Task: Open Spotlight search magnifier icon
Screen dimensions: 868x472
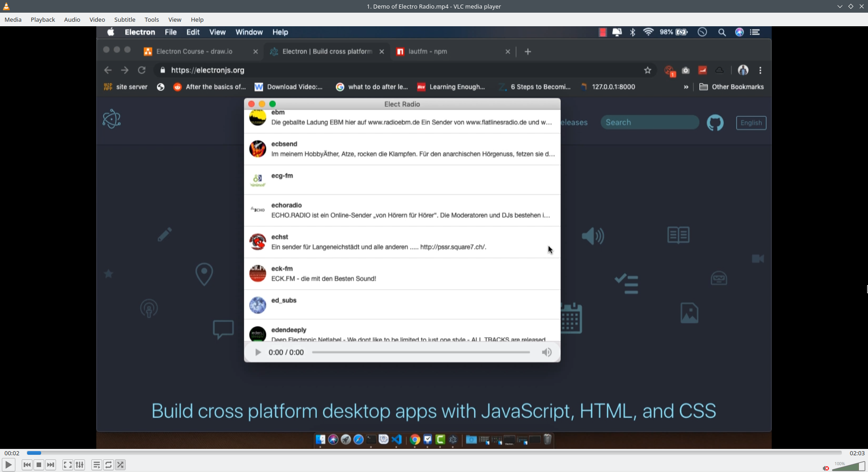Action: pos(722,32)
